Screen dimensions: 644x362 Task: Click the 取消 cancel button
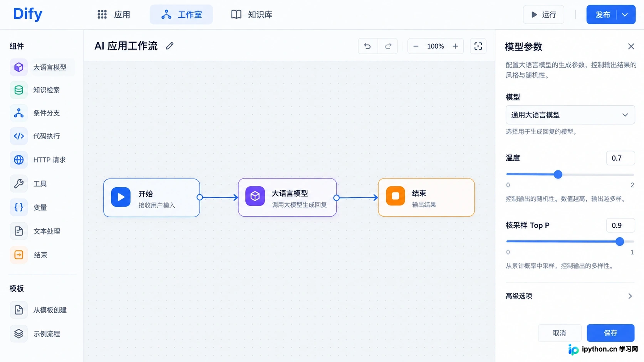[x=559, y=333]
